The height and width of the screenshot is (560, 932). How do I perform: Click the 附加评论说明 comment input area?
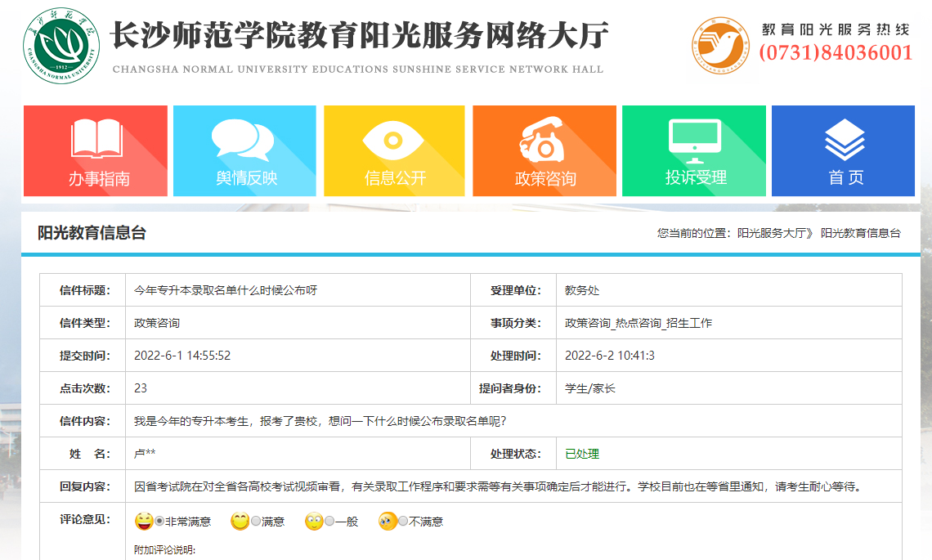pos(245,552)
